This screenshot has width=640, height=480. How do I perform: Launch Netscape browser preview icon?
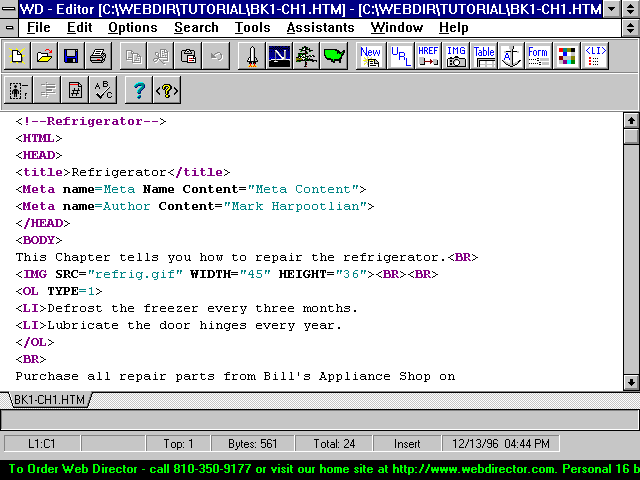tap(280, 56)
